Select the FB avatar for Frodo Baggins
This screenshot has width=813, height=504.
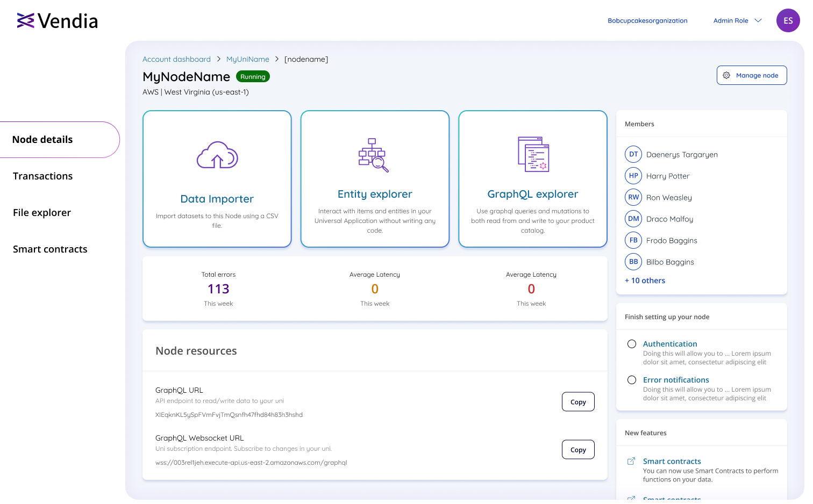coord(633,240)
